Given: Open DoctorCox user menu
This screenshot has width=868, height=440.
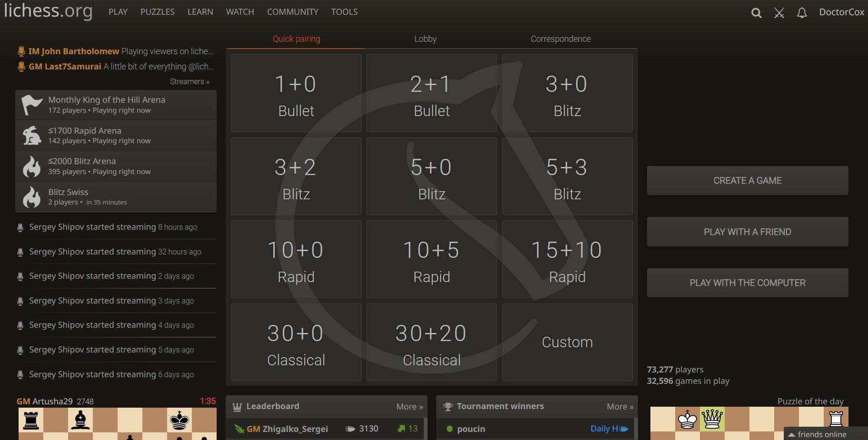Looking at the screenshot, I should point(841,12).
